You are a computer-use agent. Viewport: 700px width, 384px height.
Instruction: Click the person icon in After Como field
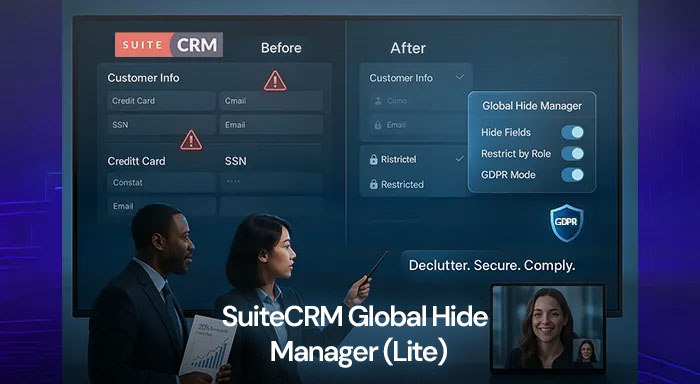(x=378, y=101)
